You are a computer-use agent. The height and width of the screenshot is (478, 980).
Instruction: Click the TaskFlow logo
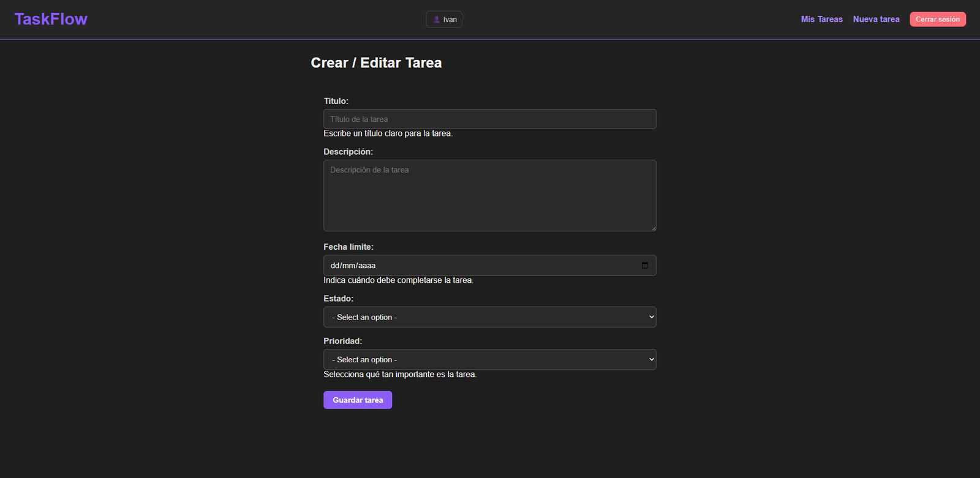click(51, 19)
